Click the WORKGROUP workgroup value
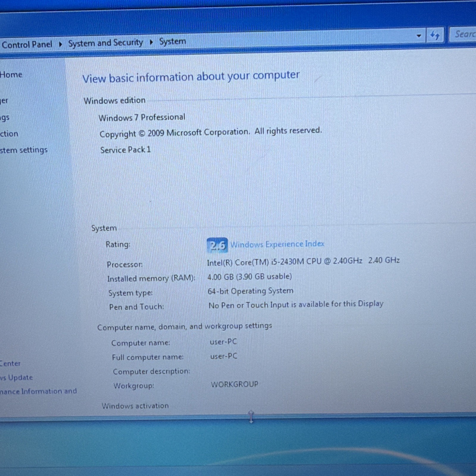The height and width of the screenshot is (476, 476). pos(234,384)
